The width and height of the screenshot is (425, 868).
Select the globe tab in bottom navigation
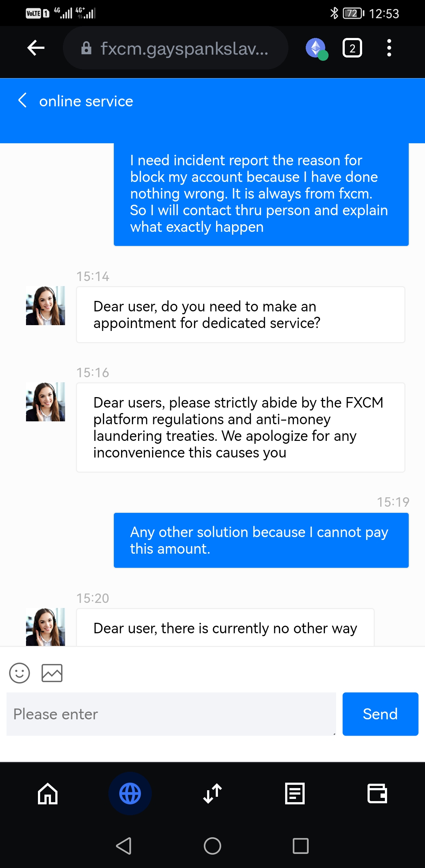pyautogui.click(x=130, y=793)
